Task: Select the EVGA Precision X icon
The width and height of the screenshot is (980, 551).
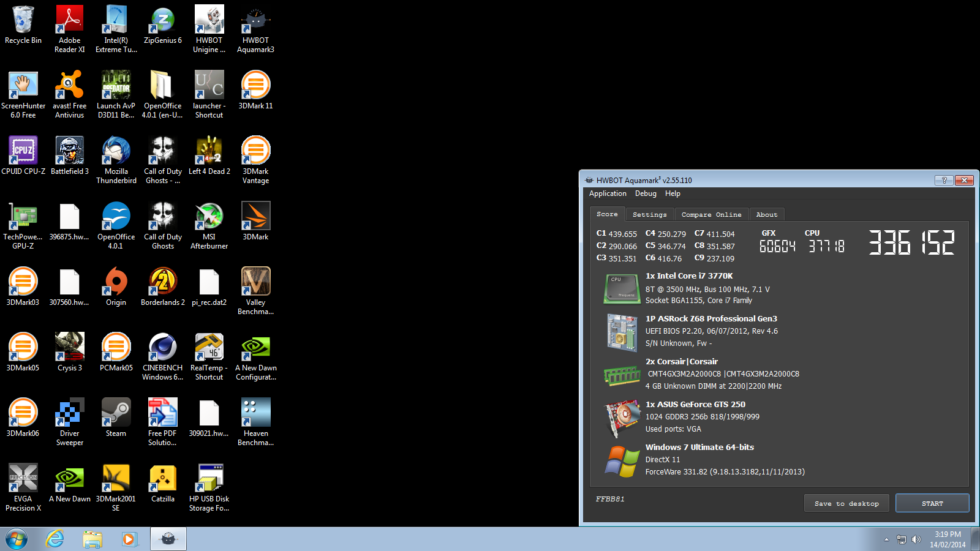Action: tap(23, 488)
